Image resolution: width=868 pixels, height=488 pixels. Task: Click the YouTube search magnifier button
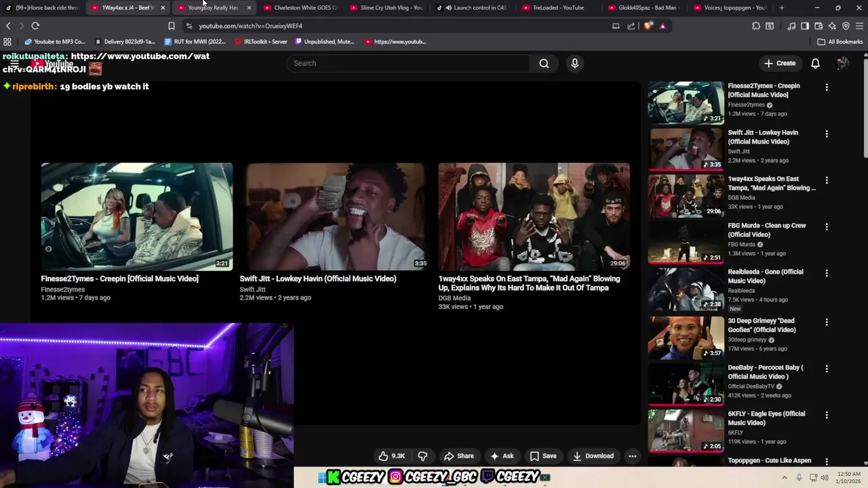(544, 63)
